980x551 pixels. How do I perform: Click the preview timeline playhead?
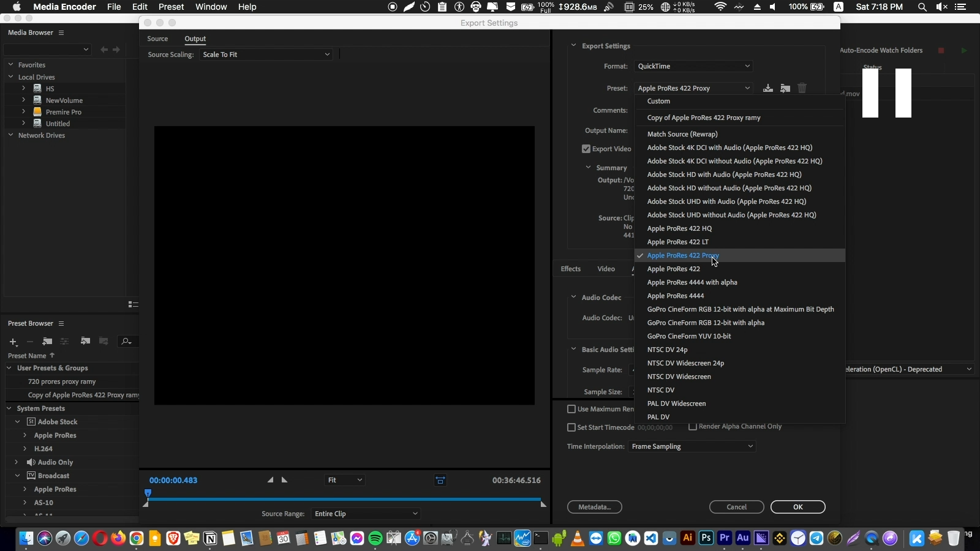148,493
